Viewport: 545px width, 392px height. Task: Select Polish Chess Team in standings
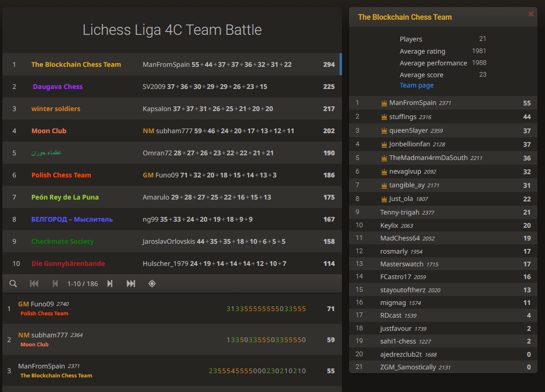coord(61,175)
